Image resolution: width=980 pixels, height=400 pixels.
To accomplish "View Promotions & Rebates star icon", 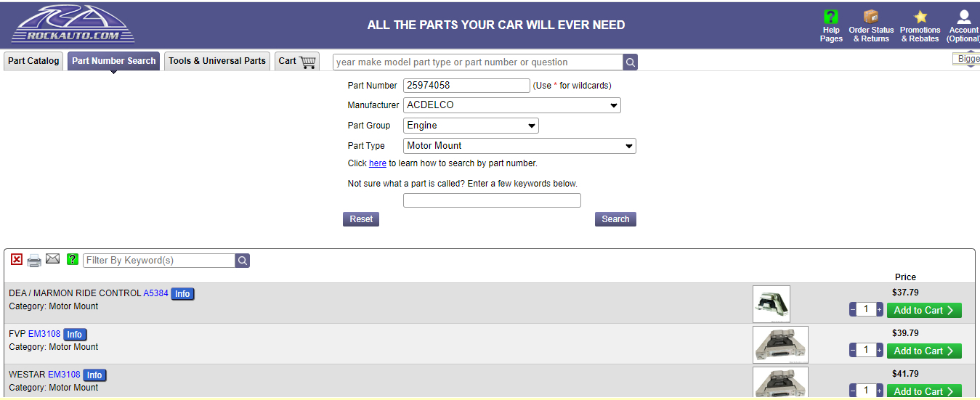I will click(920, 17).
